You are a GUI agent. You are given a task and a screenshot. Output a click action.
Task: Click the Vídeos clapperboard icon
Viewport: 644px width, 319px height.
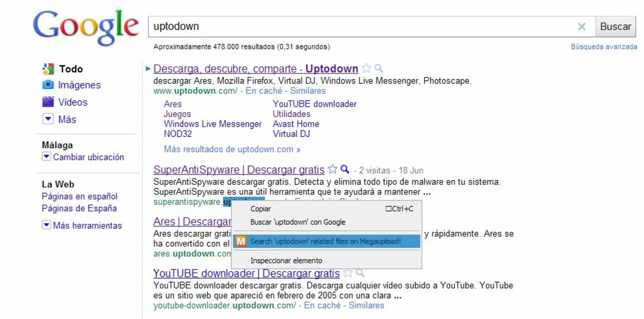click(x=48, y=102)
